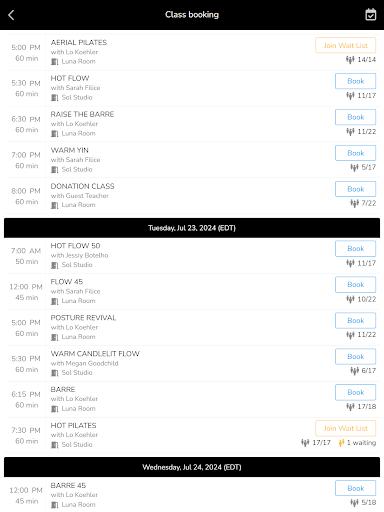This screenshot has width=384, height=512.
Task: Tap the attendees icon for Aerial Pilates
Action: pyautogui.click(x=350, y=60)
